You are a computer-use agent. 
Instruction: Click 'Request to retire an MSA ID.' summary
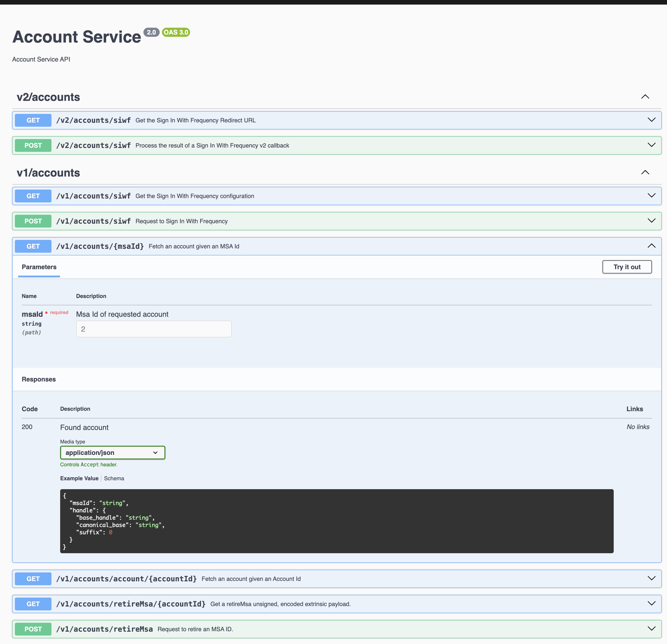pyautogui.click(x=195, y=629)
